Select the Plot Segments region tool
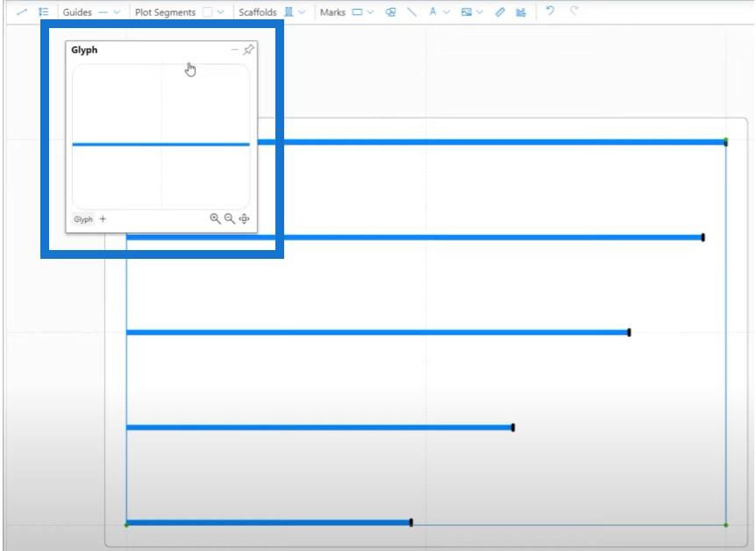The height and width of the screenshot is (551, 756). click(x=207, y=12)
